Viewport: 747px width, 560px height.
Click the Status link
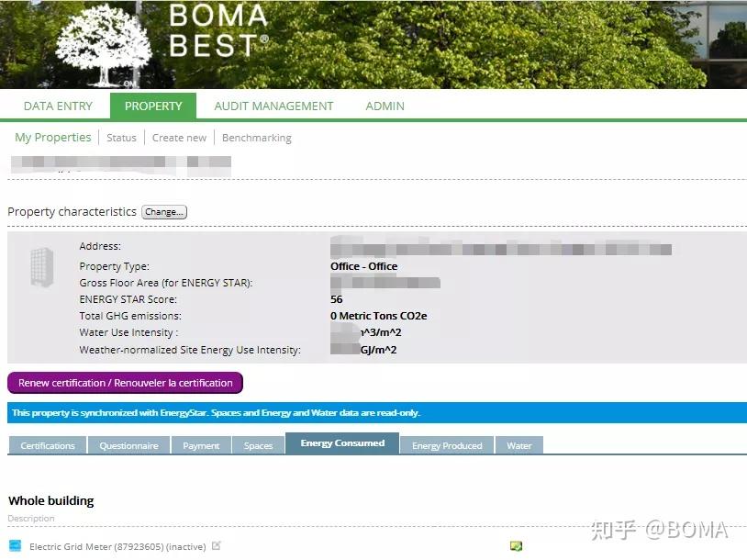pos(121,138)
